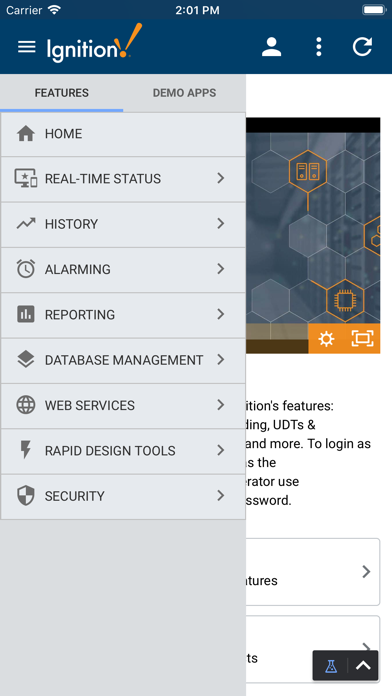Open the Real-Time Status label

click(x=103, y=178)
